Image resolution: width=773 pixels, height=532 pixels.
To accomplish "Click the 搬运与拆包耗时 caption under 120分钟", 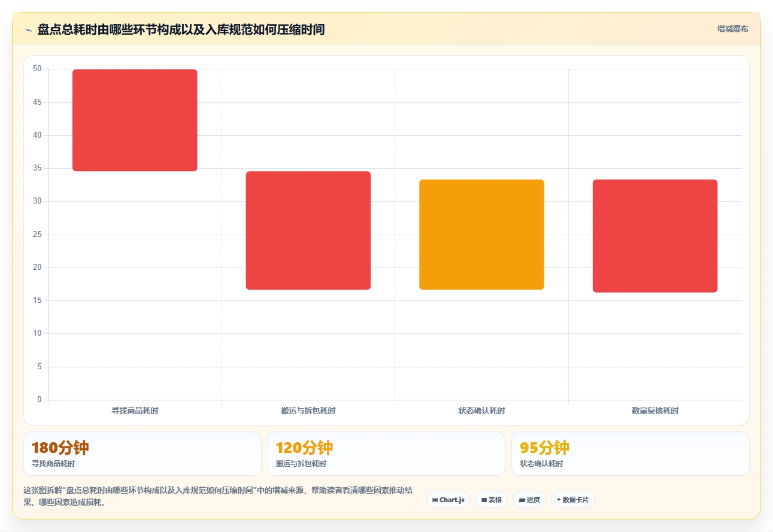I will click(x=301, y=464).
